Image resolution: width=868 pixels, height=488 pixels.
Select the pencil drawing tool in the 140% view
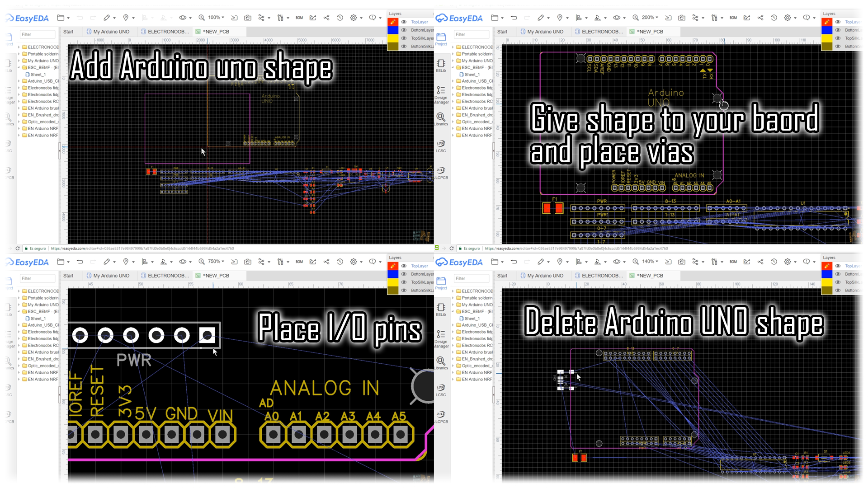[541, 262]
